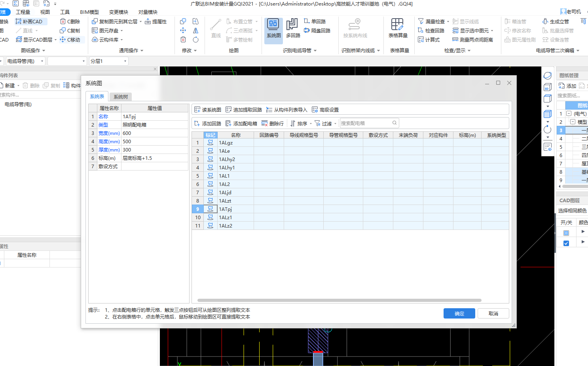
Task: Click 复制图元到其它层 tool
Action: coord(115,21)
